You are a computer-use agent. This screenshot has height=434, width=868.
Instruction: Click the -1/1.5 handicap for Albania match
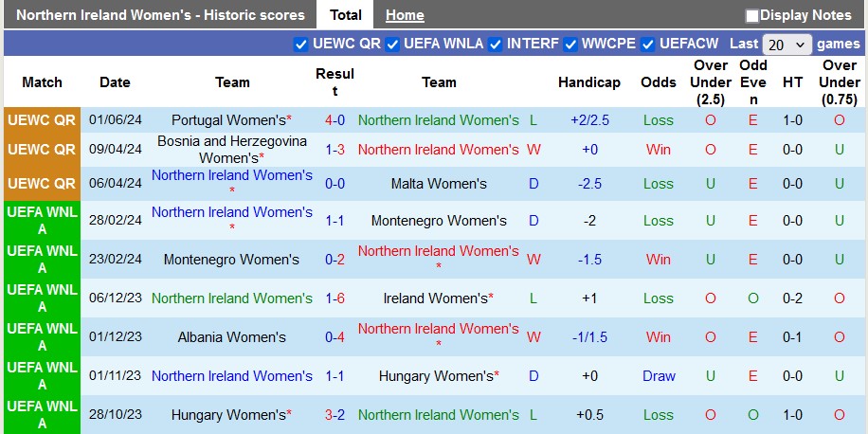589,337
